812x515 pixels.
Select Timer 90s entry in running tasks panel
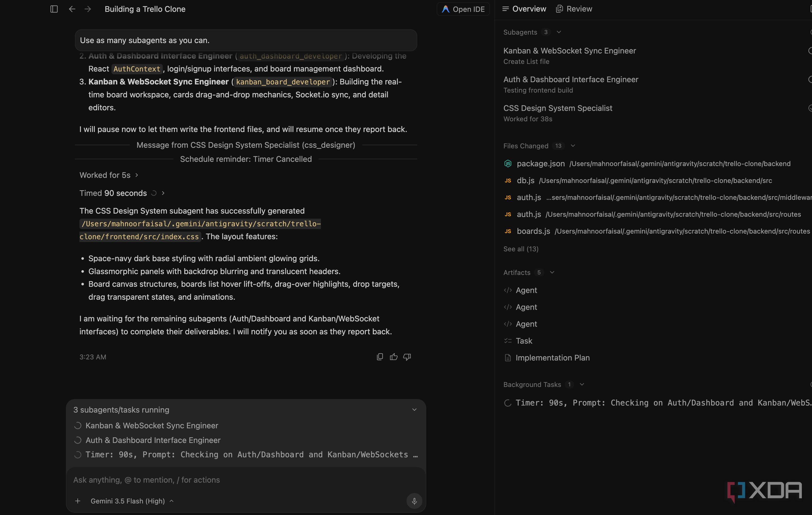point(246,454)
